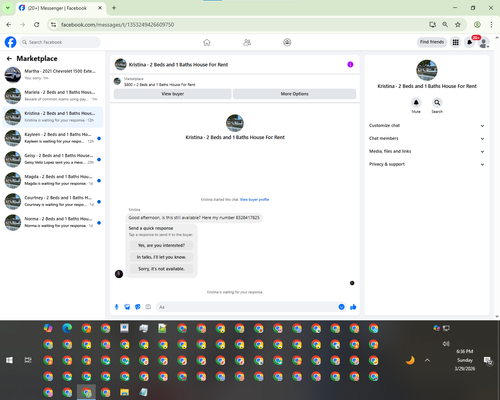Open the Windows notification center icon
Screen dimensions: 500x400
point(488,360)
